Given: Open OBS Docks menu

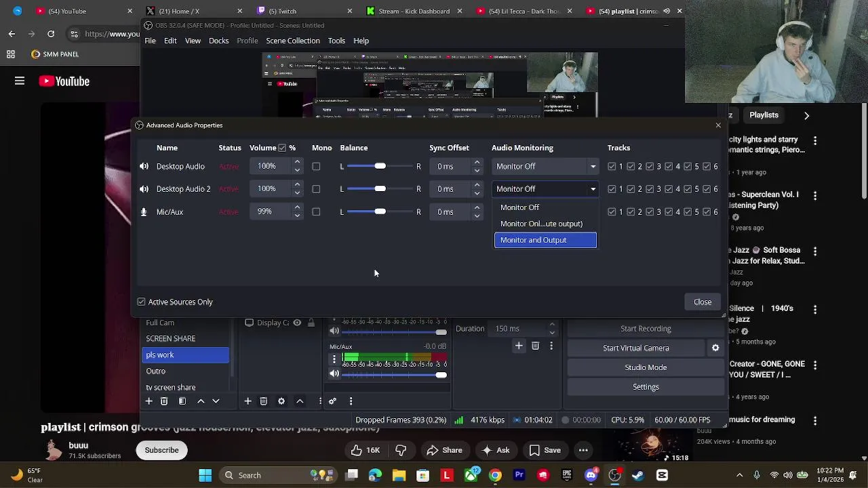Looking at the screenshot, I should coord(218,41).
